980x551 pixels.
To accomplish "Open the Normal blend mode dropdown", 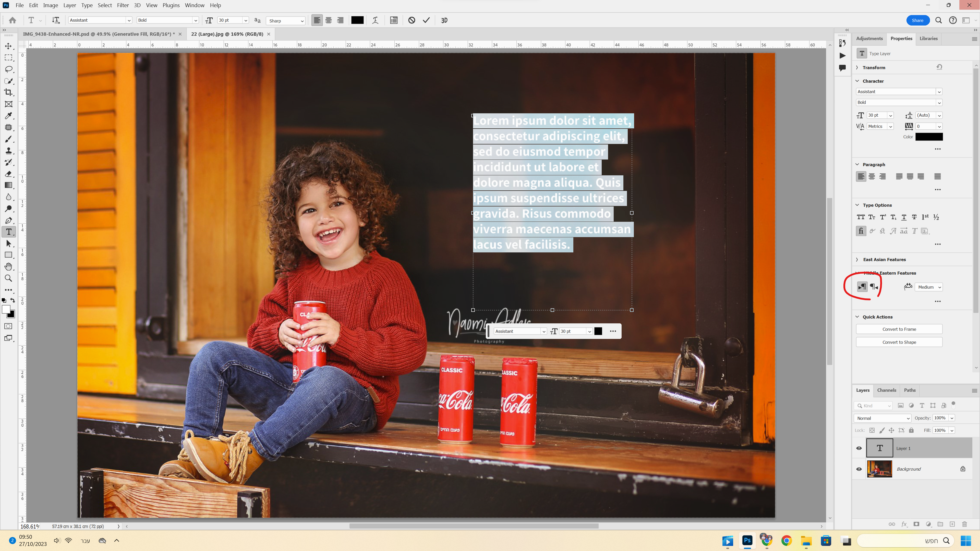I will tap(882, 418).
